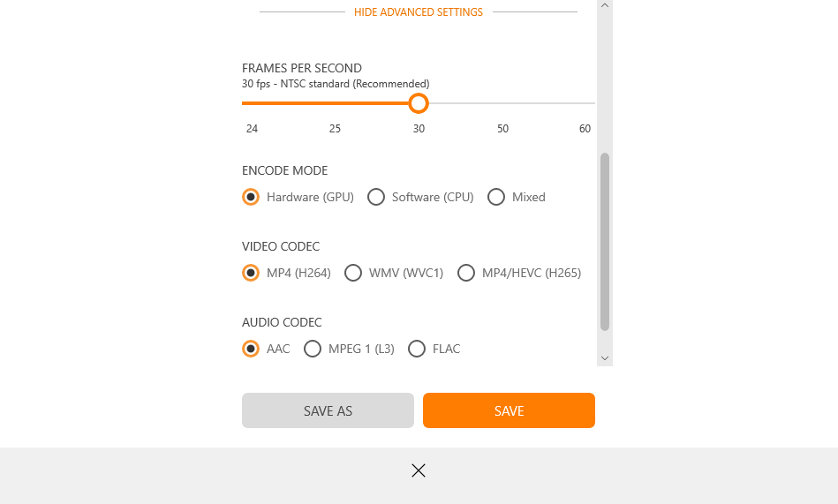838x504 pixels.
Task: Click the orange Save button
Action: click(x=509, y=410)
